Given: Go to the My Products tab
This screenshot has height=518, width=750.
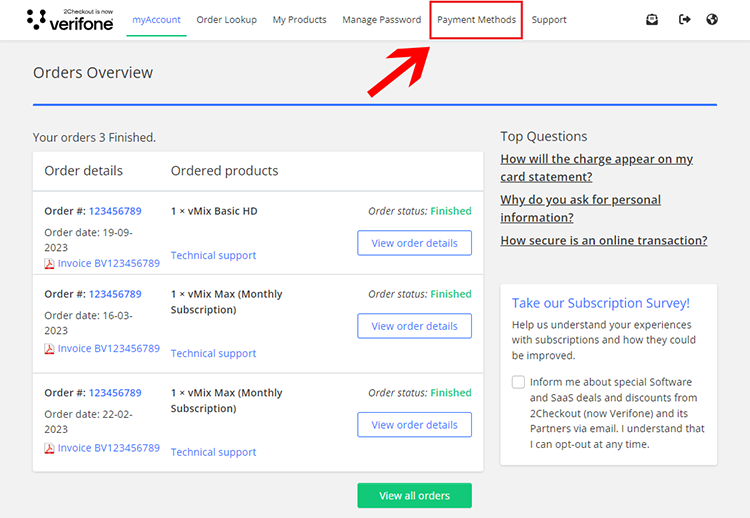Looking at the screenshot, I should pyautogui.click(x=299, y=20).
